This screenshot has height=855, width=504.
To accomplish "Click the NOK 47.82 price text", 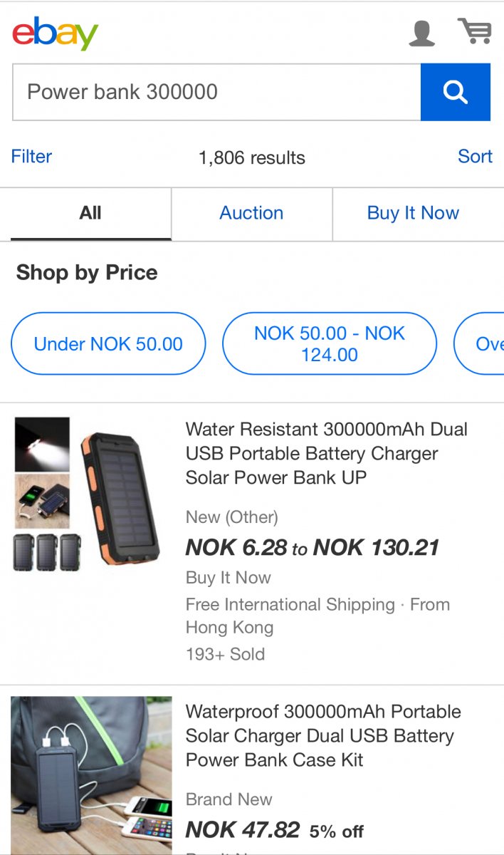I will click(x=243, y=830).
